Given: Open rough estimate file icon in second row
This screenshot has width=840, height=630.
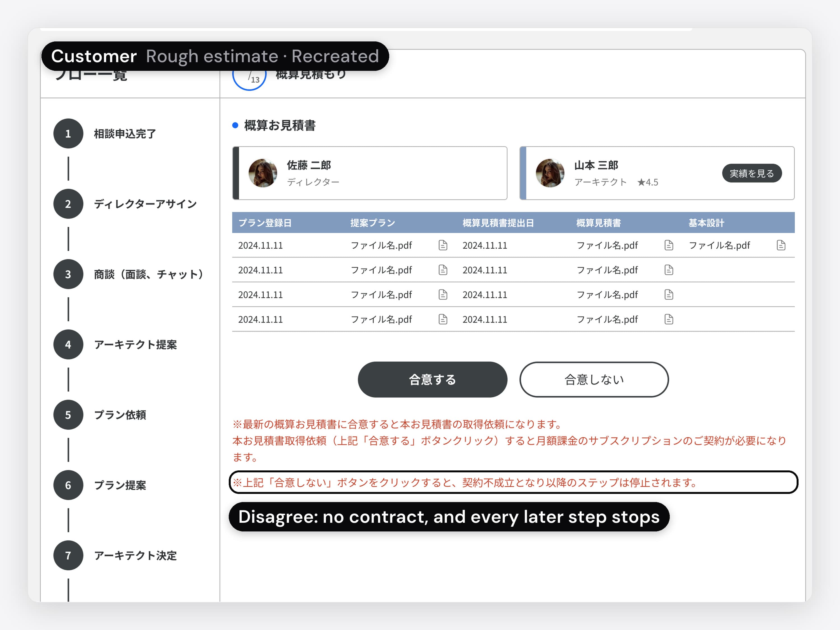Looking at the screenshot, I should [669, 270].
